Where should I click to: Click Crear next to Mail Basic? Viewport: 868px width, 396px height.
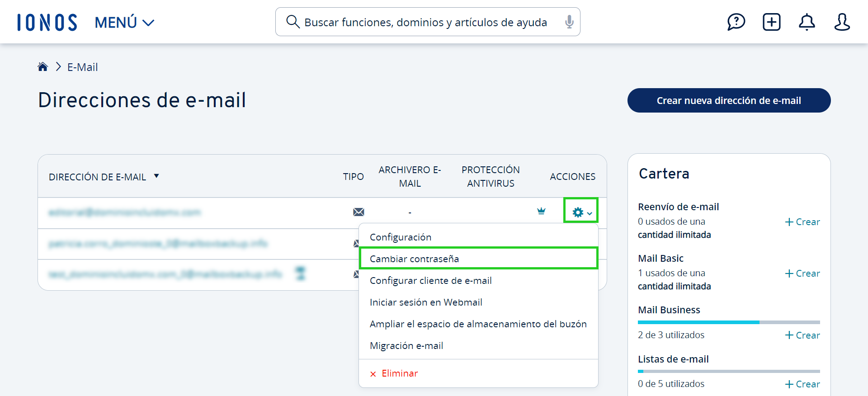pos(802,273)
